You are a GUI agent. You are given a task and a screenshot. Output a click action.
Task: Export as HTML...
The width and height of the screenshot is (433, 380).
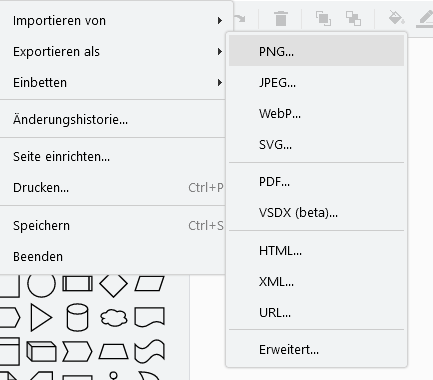316,250
